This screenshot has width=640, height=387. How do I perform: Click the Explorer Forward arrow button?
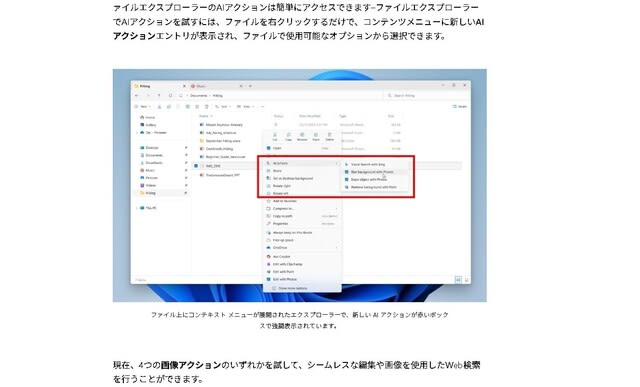[x=148, y=96]
